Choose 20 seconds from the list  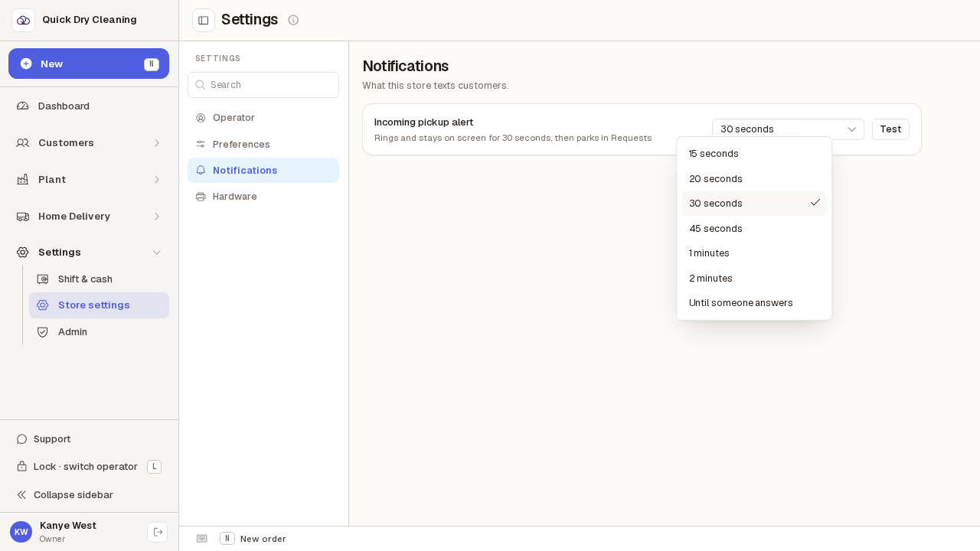click(754, 179)
